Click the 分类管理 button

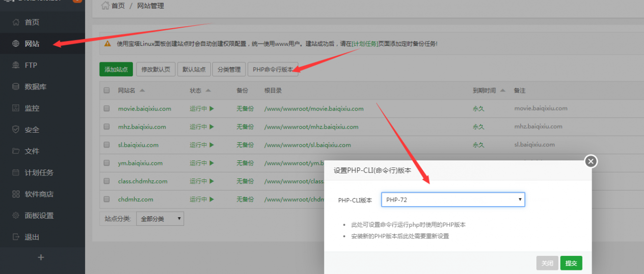tap(229, 69)
